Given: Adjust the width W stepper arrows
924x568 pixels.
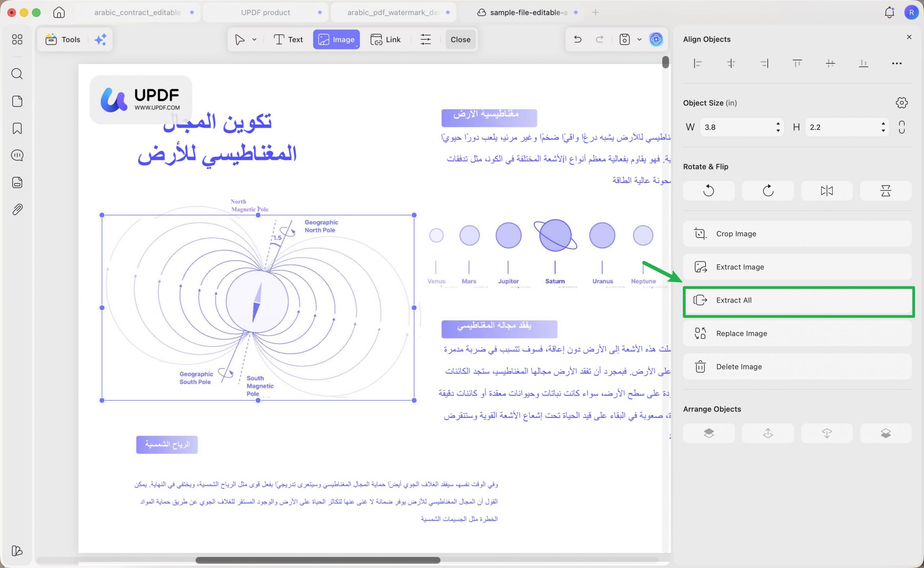Looking at the screenshot, I should pyautogui.click(x=778, y=127).
